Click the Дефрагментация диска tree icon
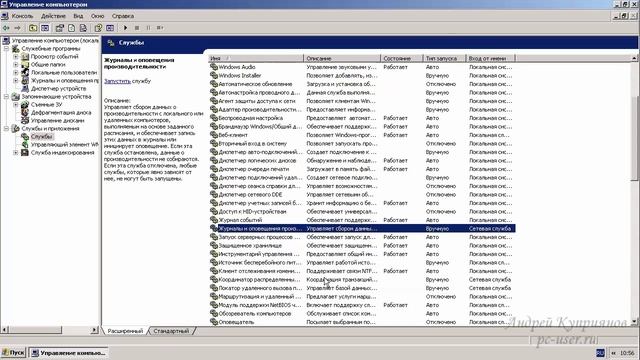Viewport: 640px width, 360px height. (25, 113)
